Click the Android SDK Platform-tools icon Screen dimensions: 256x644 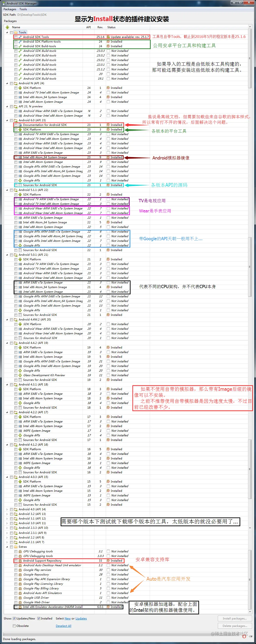pos(20,42)
